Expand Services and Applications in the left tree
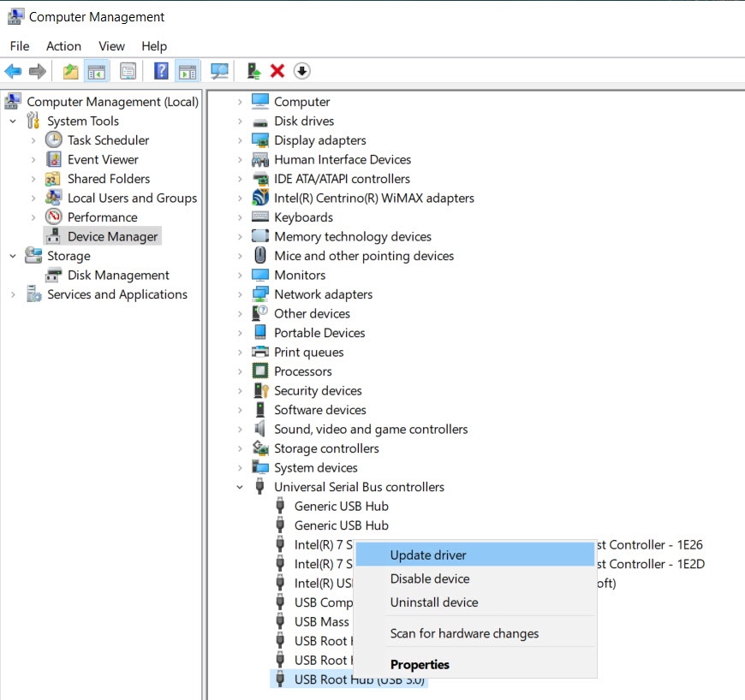Viewport: 745px width, 700px height. pos(13,294)
